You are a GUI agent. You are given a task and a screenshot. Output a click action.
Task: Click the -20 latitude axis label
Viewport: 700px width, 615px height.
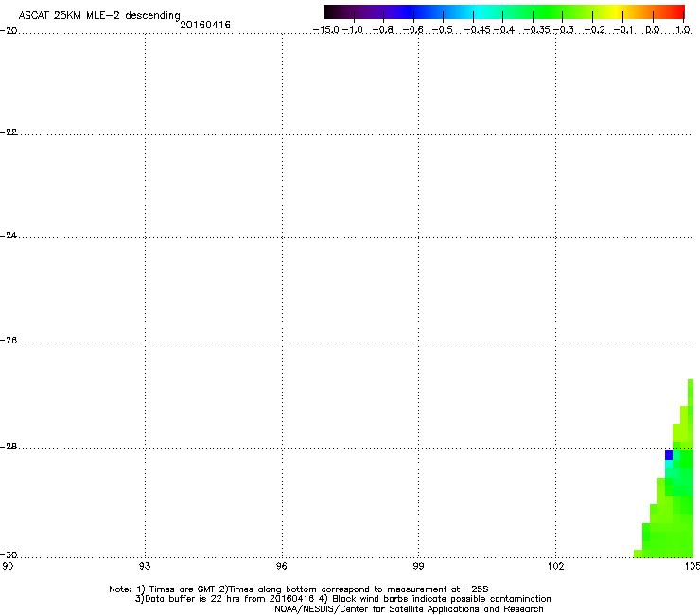pyautogui.click(x=9, y=31)
